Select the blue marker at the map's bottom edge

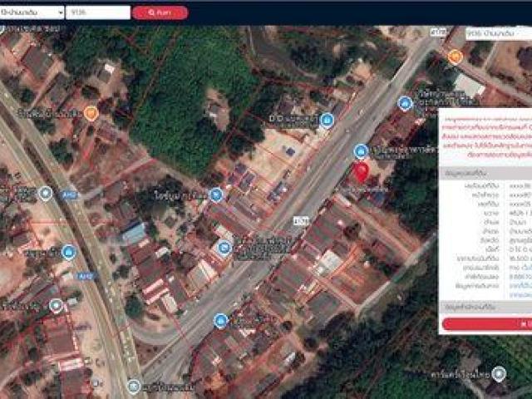click(x=135, y=386)
